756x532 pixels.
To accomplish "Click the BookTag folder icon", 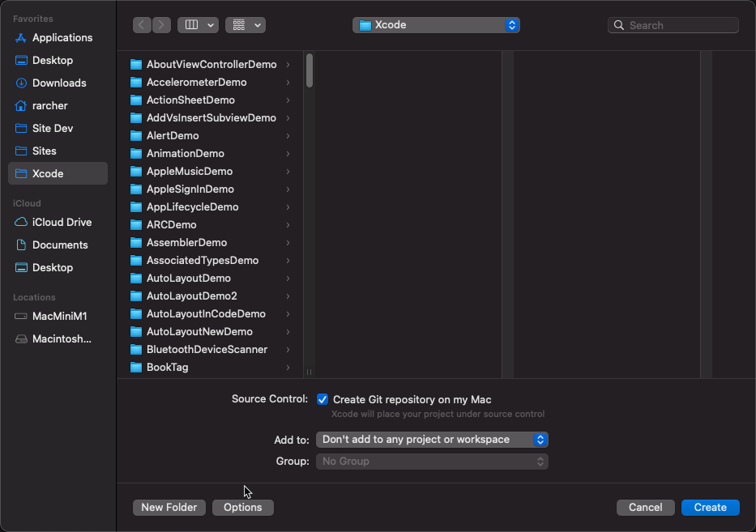I will (x=136, y=368).
